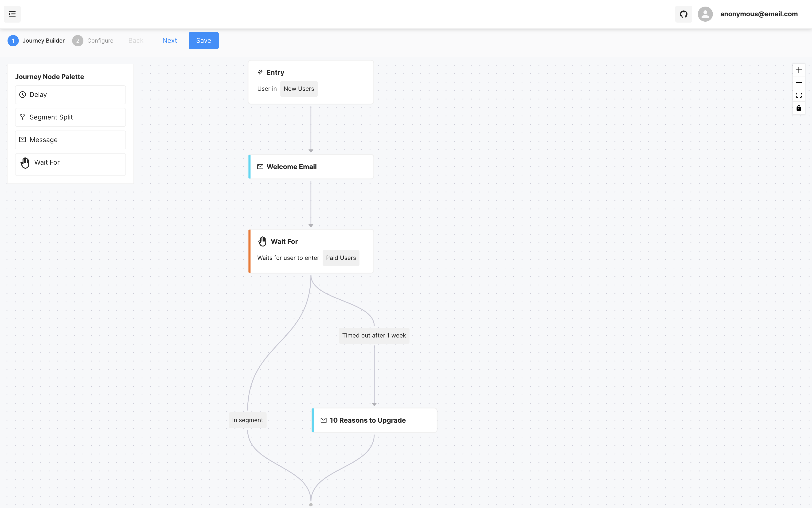Click 'Waits for user to enter' text
812x508 pixels.
coord(288,258)
